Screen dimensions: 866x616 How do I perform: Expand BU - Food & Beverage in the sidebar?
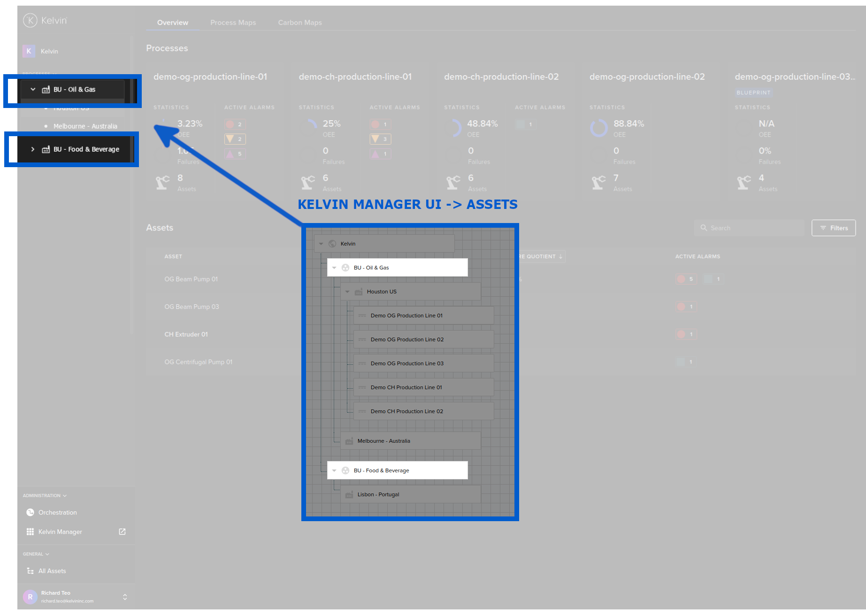tap(32, 149)
